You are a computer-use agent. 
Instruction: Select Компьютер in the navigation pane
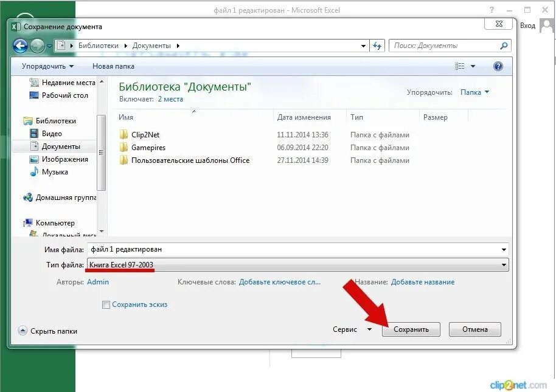pos(49,222)
